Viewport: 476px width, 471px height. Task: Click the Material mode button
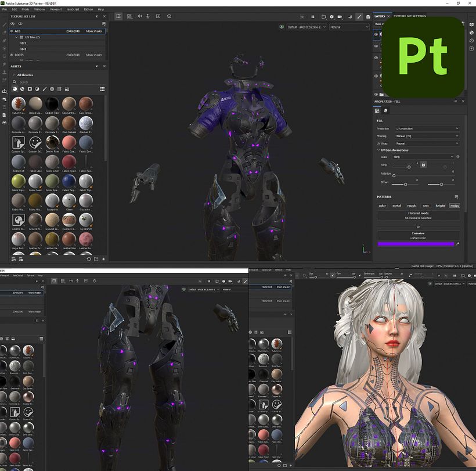point(419,215)
